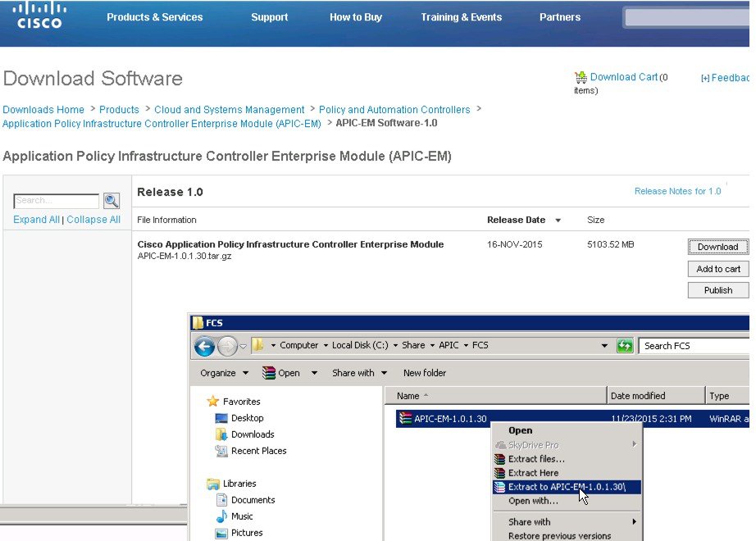Click the Explorer back arrow button

pyautogui.click(x=204, y=346)
